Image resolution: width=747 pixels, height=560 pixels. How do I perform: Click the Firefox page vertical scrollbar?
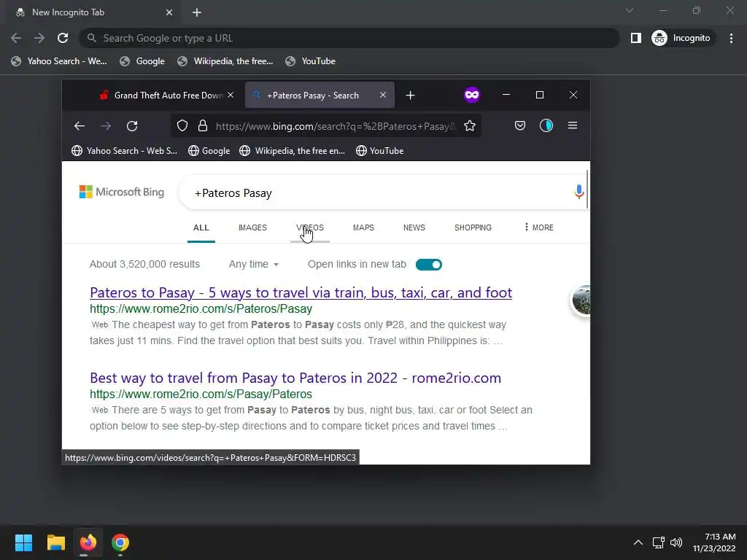(x=589, y=189)
